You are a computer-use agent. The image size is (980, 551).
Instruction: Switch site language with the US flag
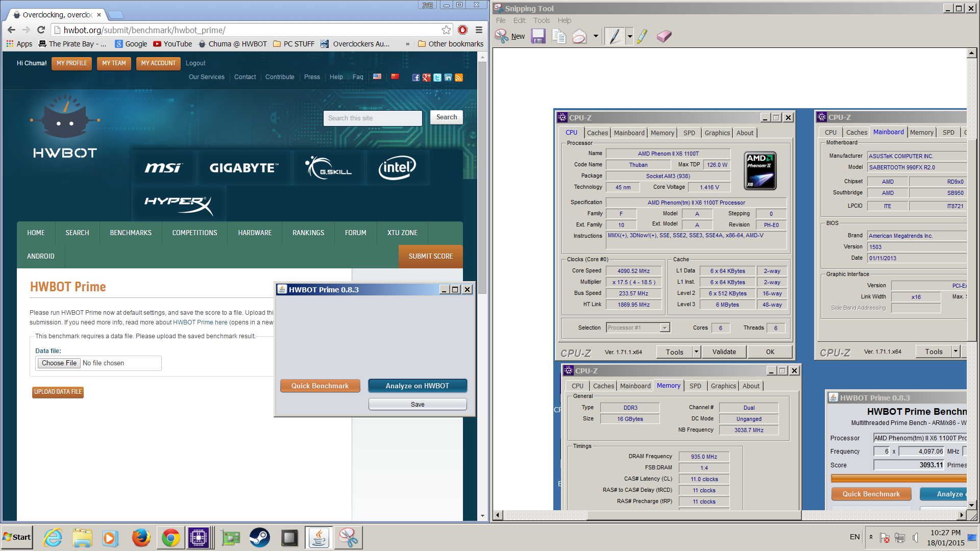tap(377, 77)
